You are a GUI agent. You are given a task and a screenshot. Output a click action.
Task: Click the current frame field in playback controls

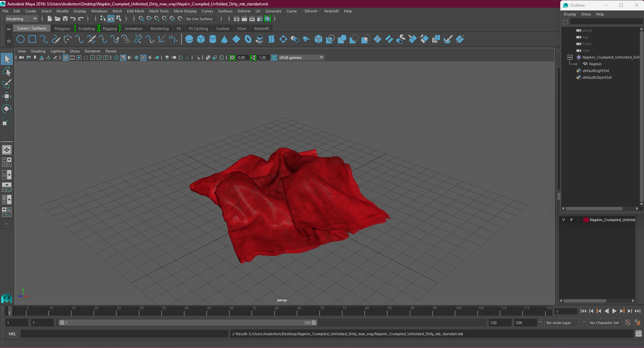566,311
